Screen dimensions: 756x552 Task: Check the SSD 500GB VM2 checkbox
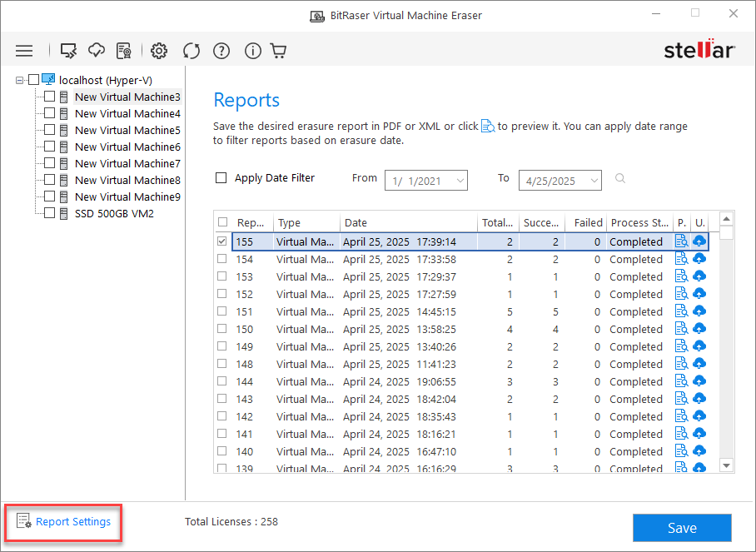(49, 212)
